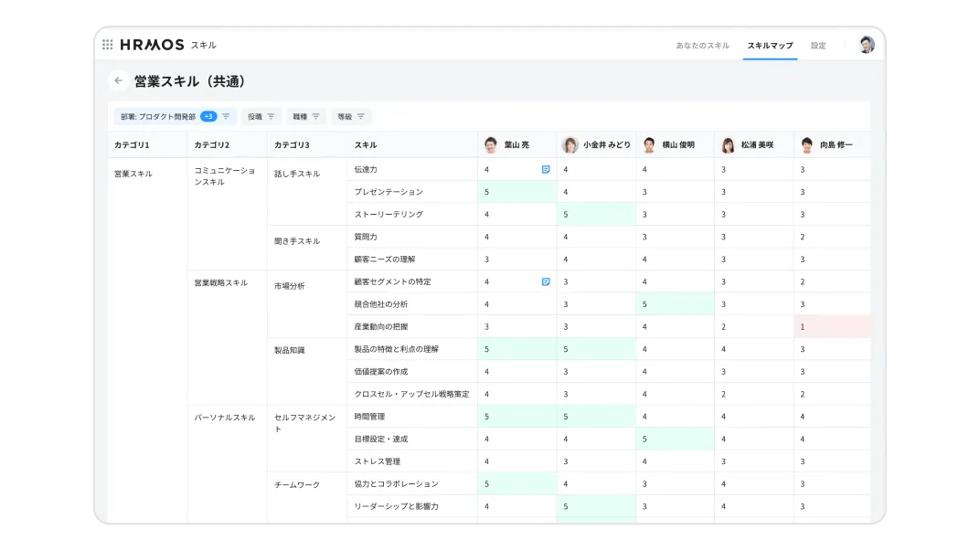Open the apps grid launcher icon
The width and height of the screenshot is (980, 551).
[108, 45]
